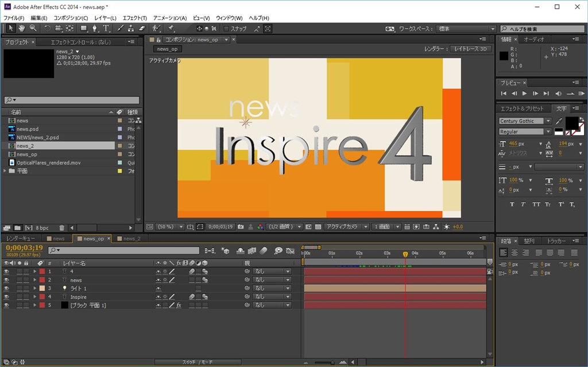The height and width of the screenshot is (367, 588).
Task: Select the Pen tool
Action: 95,28
